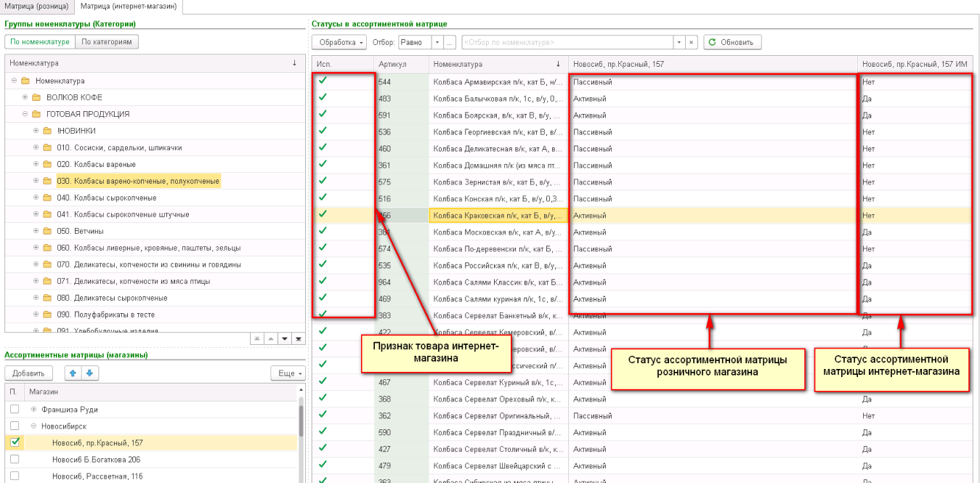Click the nomenclature filter input field
980x483 pixels.
567,42
